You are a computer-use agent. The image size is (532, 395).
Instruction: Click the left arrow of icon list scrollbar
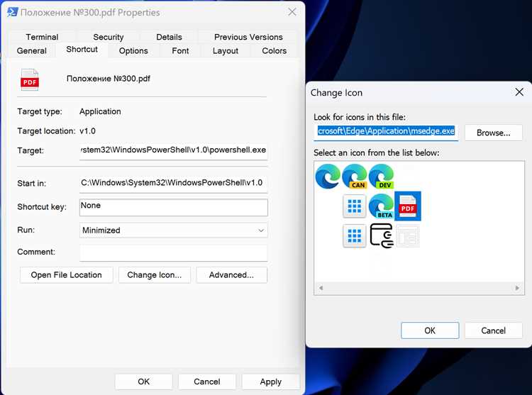(x=321, y=288)
